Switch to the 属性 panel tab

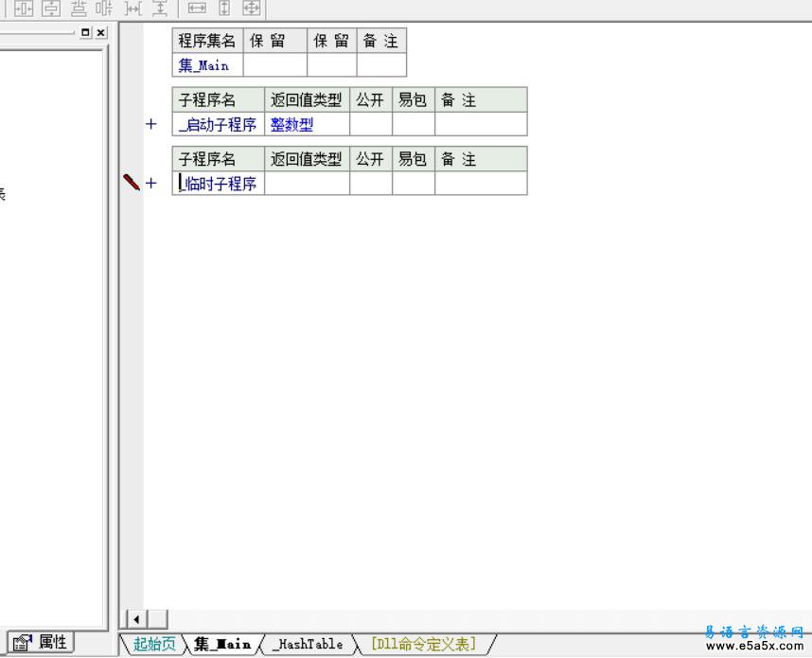(41, 643)
